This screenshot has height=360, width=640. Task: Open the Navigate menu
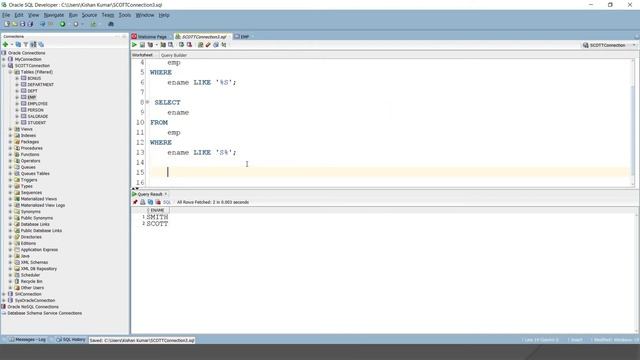pyautogui.click(x=53, y=15)
